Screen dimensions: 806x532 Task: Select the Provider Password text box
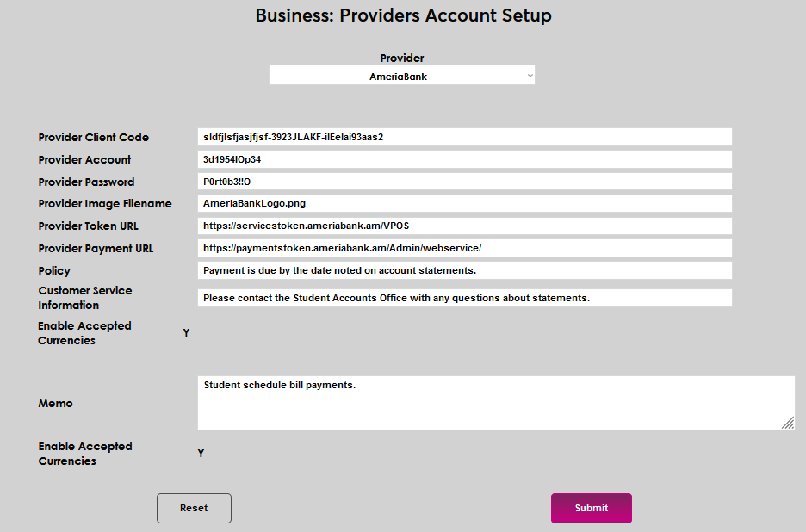464,182
